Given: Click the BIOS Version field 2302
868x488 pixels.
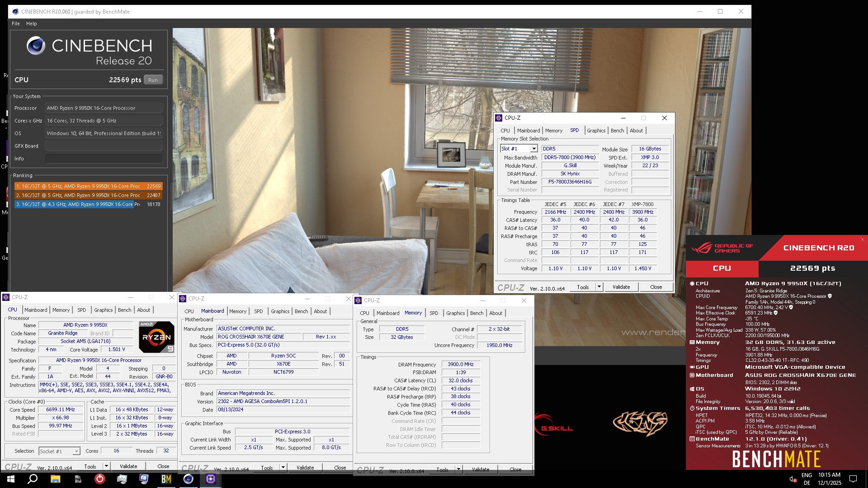Looking at the screenshot, I should pyautogui.click(x=283, y=401).
